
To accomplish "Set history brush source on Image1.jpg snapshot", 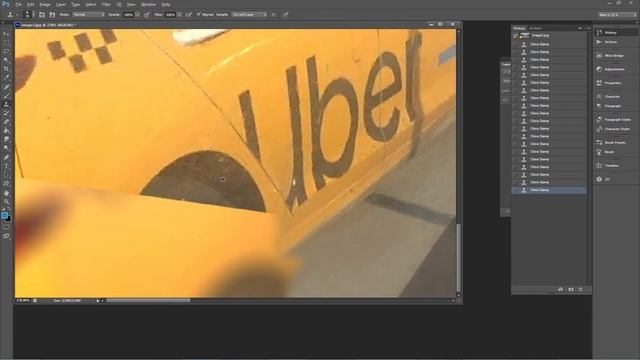I will (516, 36).
